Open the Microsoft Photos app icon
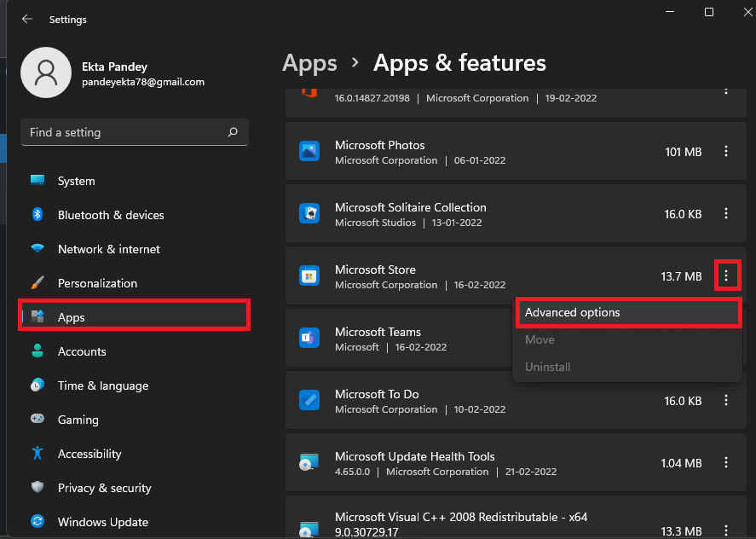 click(x=309, y=152)
